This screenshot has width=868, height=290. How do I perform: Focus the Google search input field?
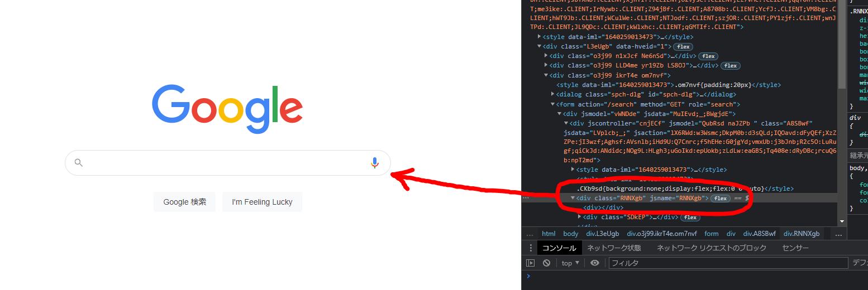228,163
